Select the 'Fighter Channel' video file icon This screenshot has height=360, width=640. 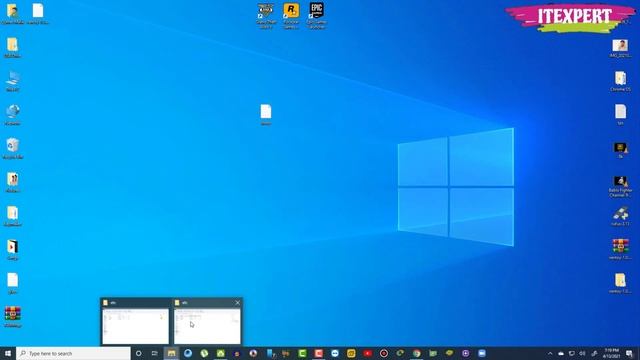pyautogui.click(x=620, y=186)
